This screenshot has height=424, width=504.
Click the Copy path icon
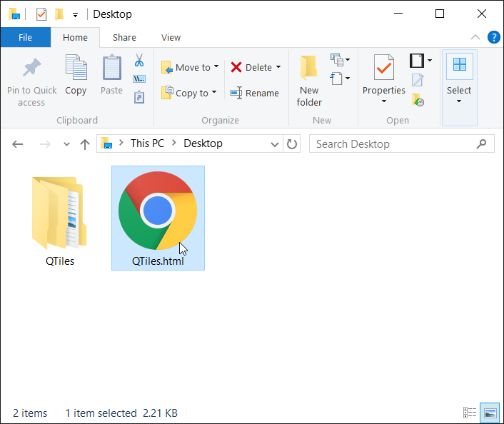click(x=139, y=79)
